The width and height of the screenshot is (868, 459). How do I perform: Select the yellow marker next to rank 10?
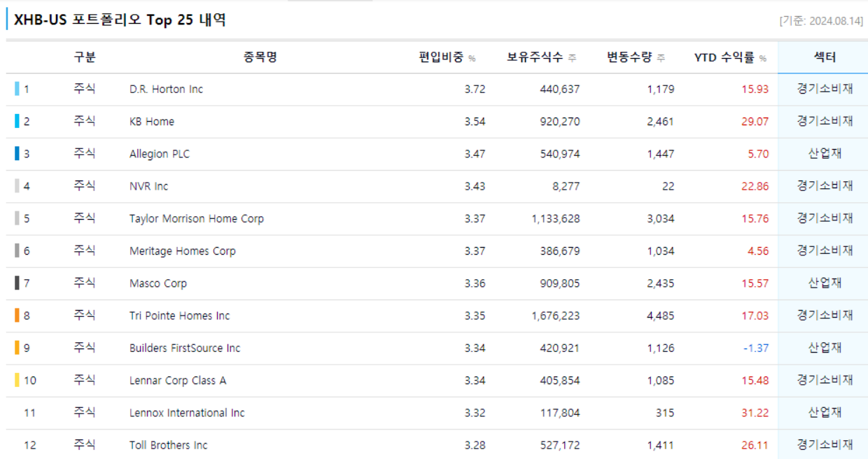(x=17, y=381)
